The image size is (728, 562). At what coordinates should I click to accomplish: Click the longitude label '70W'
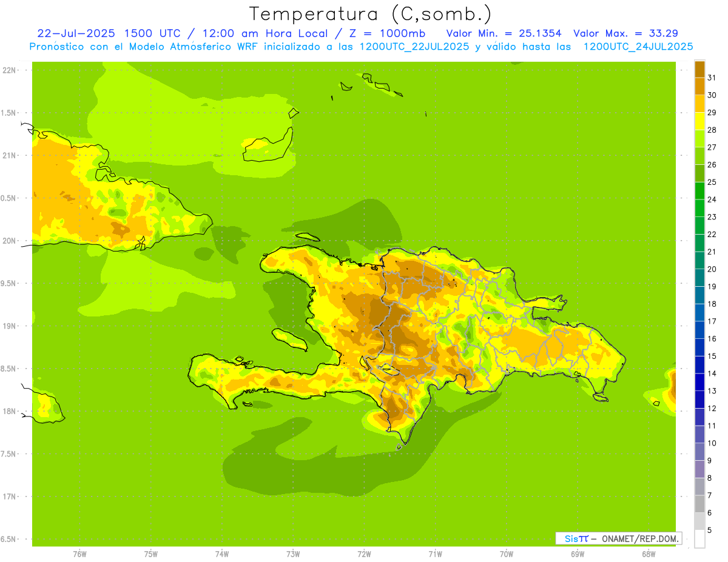(507, 554)
